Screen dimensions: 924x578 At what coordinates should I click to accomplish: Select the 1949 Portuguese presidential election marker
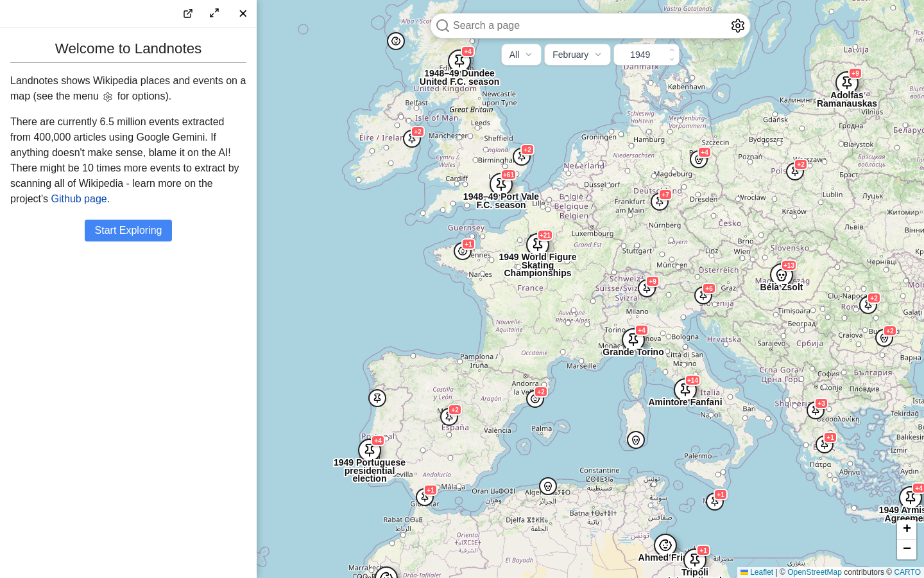tap(370, 450)
